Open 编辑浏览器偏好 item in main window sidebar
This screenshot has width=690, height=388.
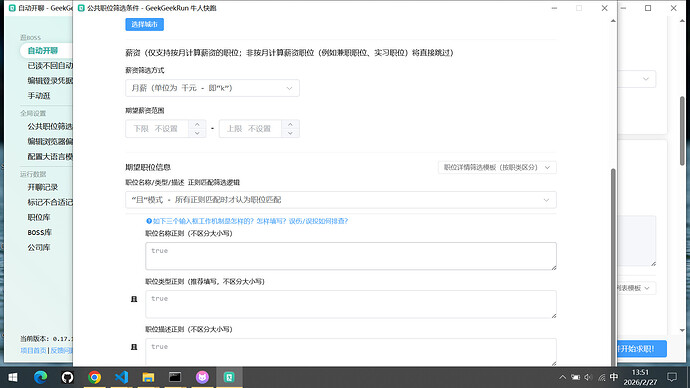pyautogui.click(x=50, y=141)
